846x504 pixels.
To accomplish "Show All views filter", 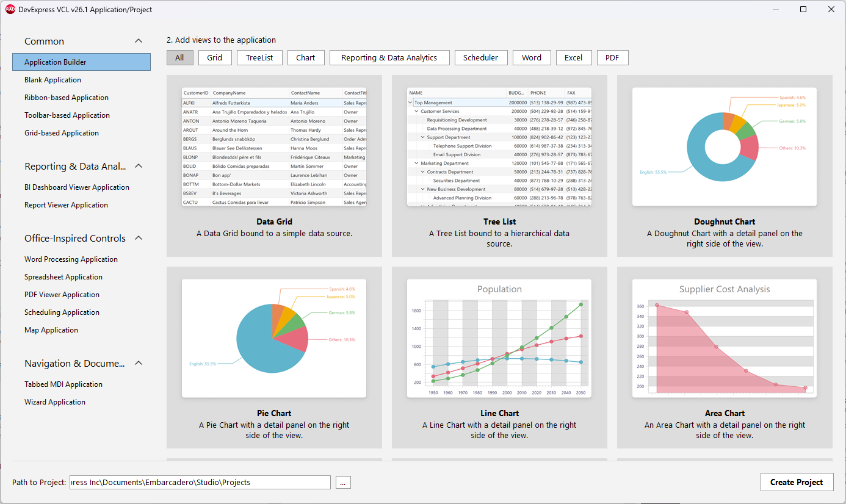I will click(179, 57).
